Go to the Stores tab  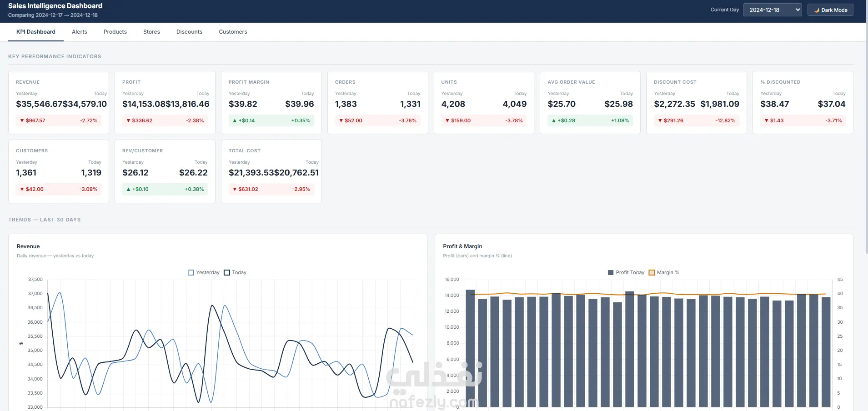click(x=151, y=32)
